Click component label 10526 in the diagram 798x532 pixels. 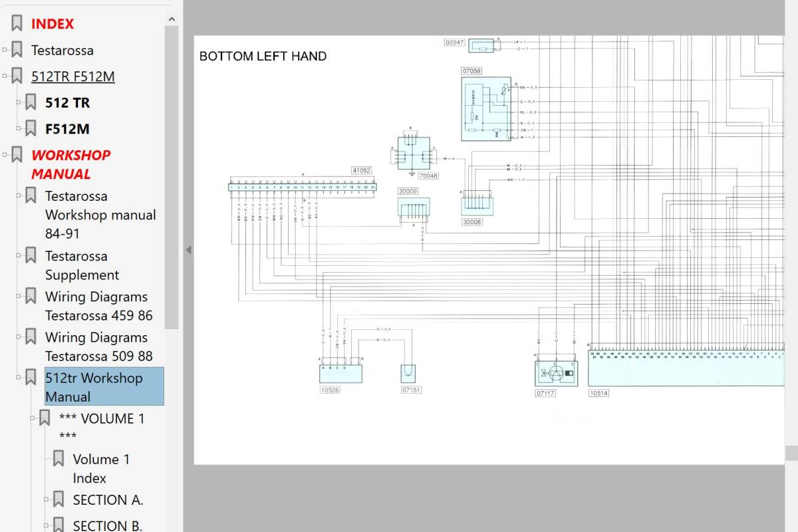[x=330, y=390]
